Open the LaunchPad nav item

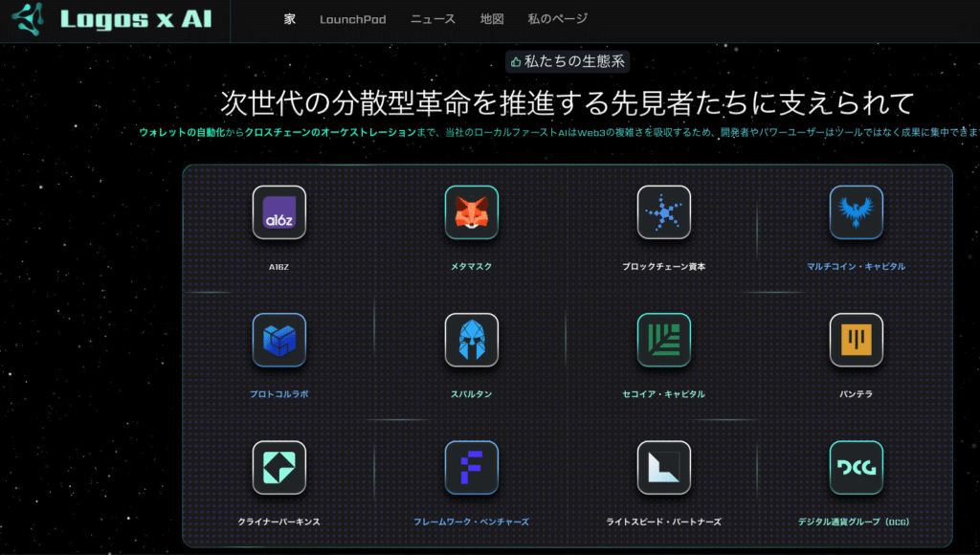352,19
